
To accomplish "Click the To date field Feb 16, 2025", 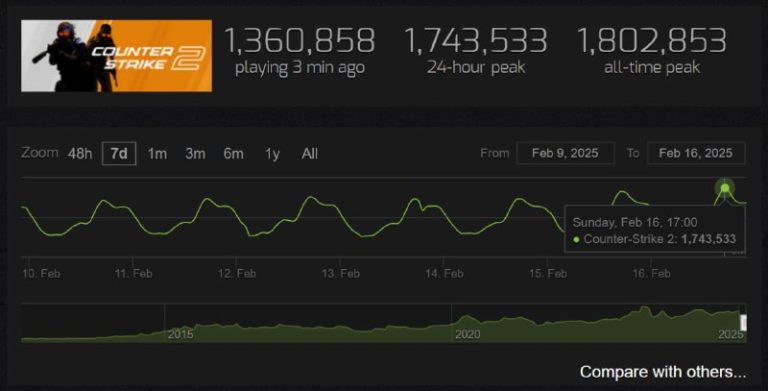I will point(696,153).
